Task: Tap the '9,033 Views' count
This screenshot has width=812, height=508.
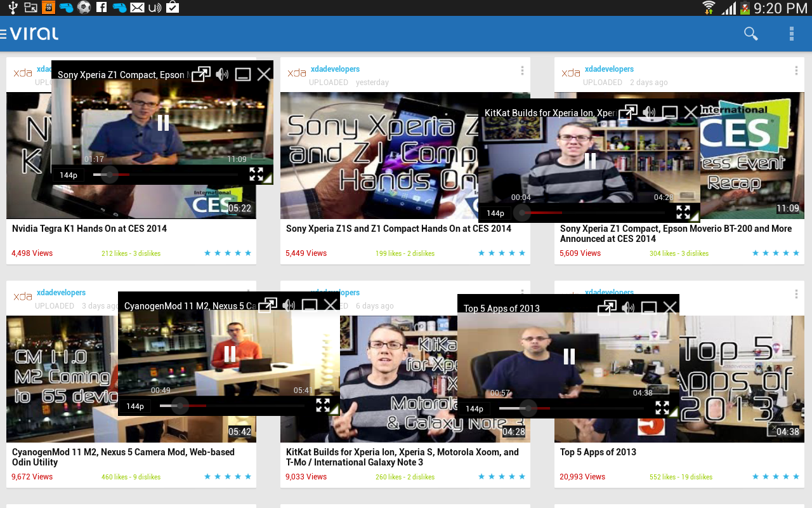Action: tap(306, 477)
